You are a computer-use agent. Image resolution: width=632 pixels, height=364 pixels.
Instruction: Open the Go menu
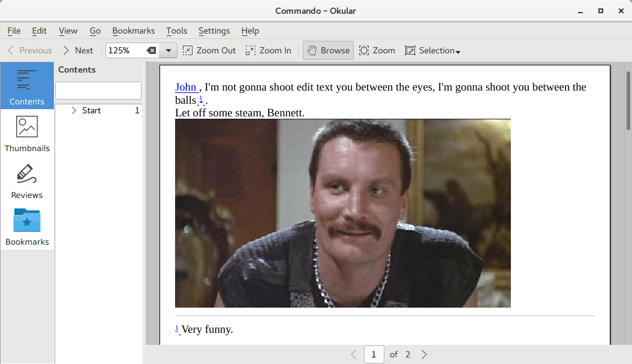95,31
